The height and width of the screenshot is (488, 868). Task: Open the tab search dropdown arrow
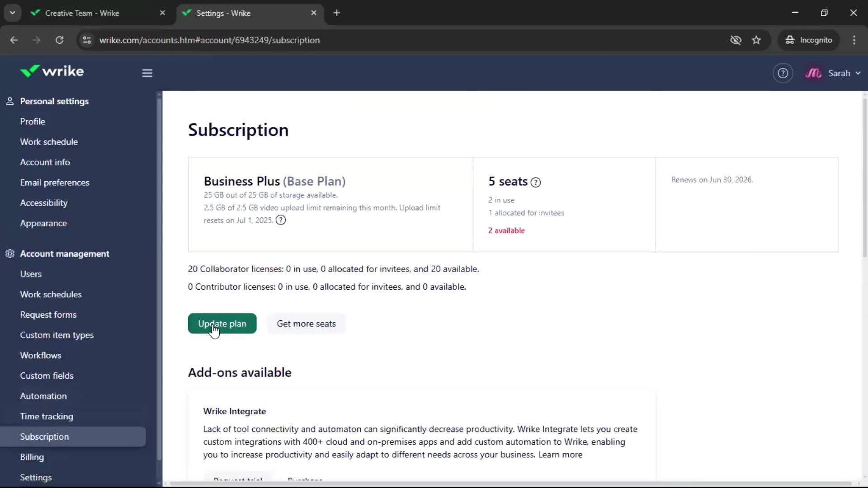(x=12, y=13)
